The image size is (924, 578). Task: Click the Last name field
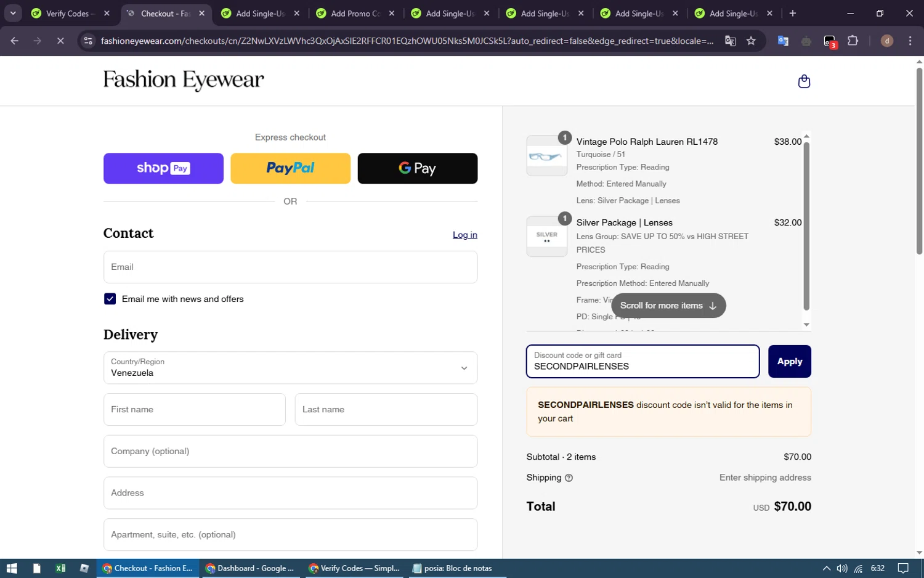point(386,410)
